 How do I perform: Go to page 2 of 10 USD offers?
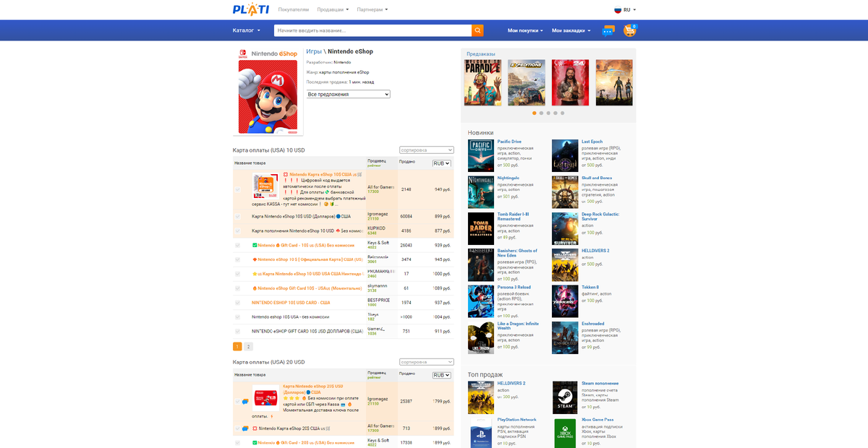(248, 347)
